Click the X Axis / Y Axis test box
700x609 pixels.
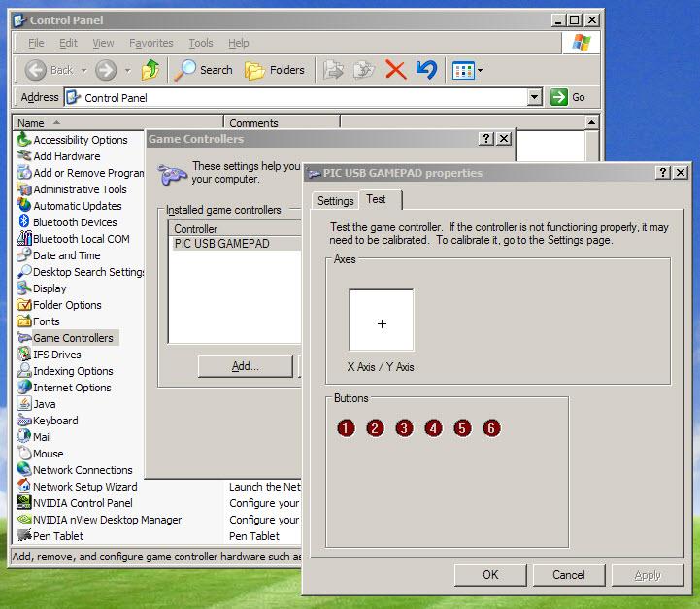[x=382, y=320]
